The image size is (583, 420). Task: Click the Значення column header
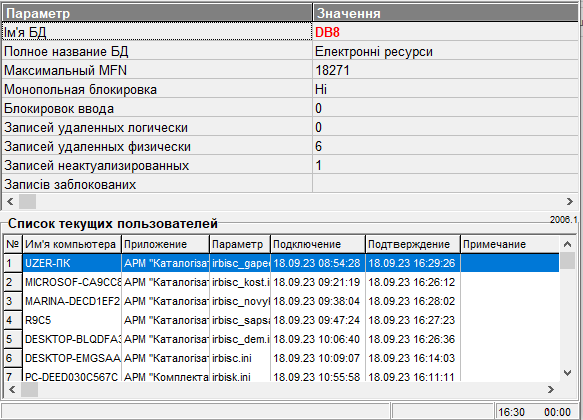tap(446, 13)
